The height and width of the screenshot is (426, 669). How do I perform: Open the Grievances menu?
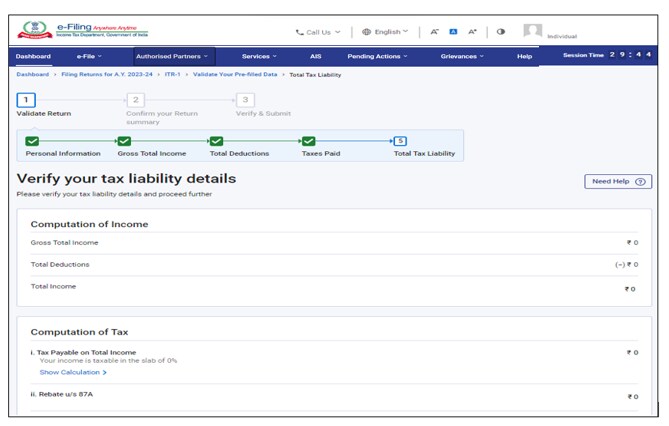pyautogui.click(x=462, y=57)
